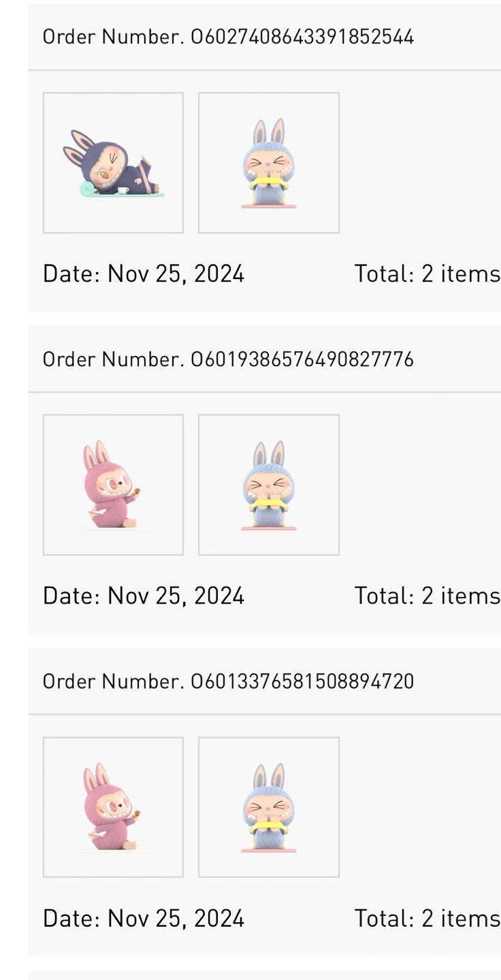Screen dimensions: 501x980
Task: Tap "Total: 2 items" in order ending 2544
Action: tap(427, 274)
